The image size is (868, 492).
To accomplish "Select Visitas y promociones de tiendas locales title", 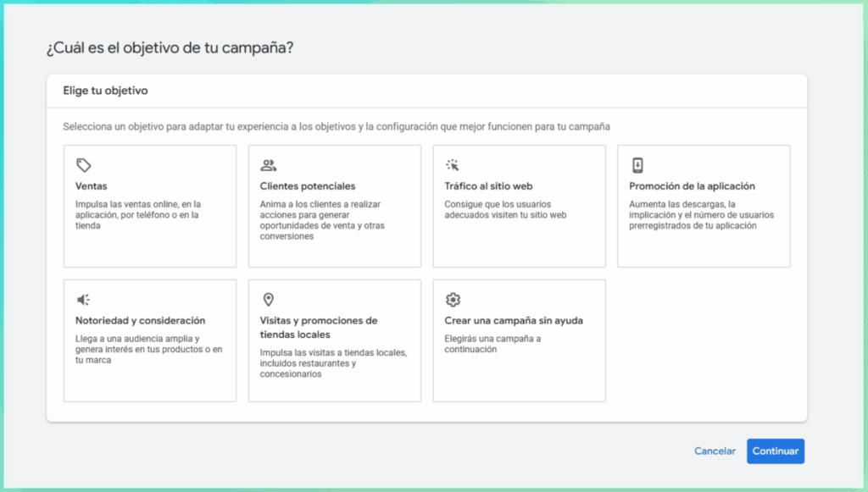I will click(x=319, y=327).
